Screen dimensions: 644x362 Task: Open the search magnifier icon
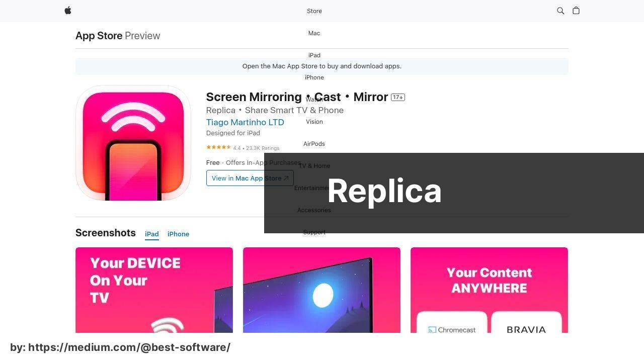pos(560,11)
